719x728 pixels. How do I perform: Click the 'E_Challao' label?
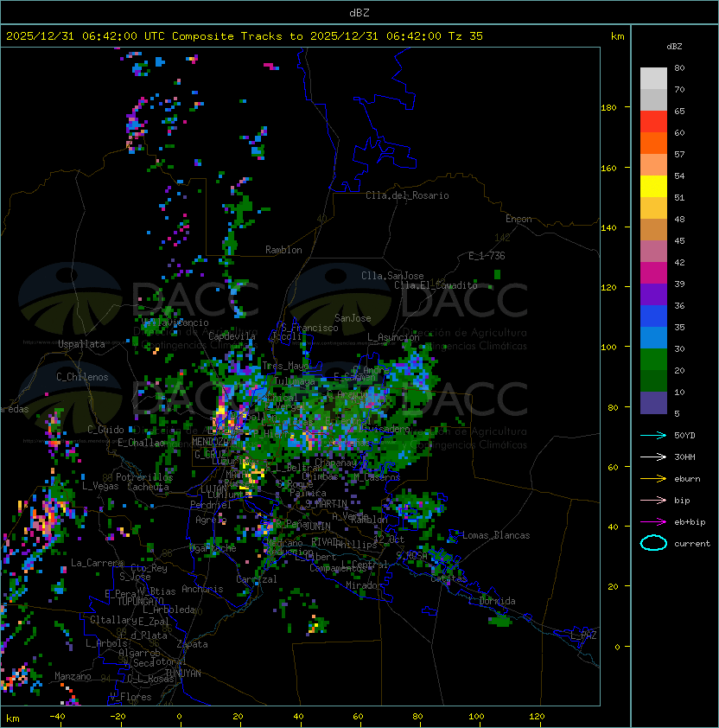click(x=141, y=443)
